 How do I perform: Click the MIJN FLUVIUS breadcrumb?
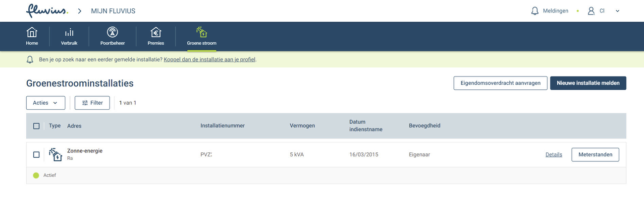point(113,11)
